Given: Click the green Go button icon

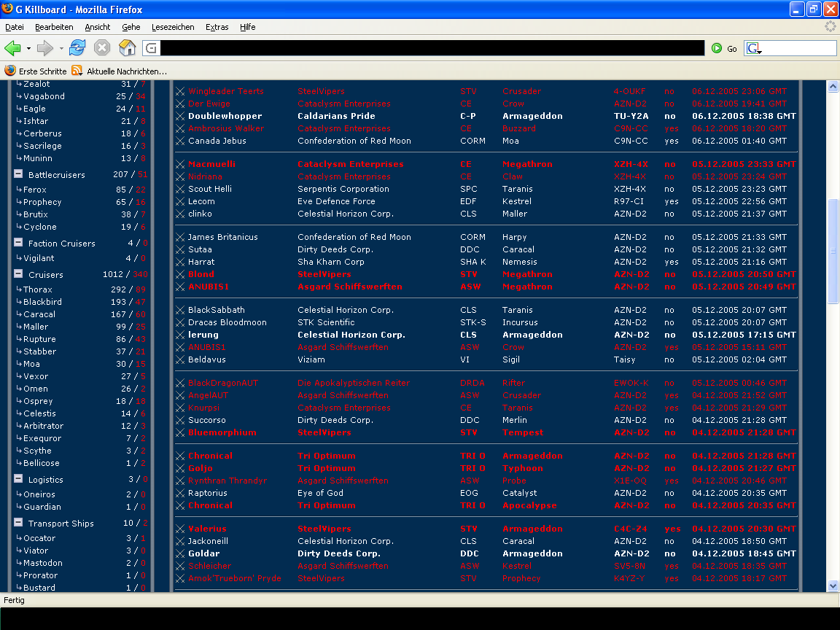Looking at the screenshot, I should [x=717, y=48].
